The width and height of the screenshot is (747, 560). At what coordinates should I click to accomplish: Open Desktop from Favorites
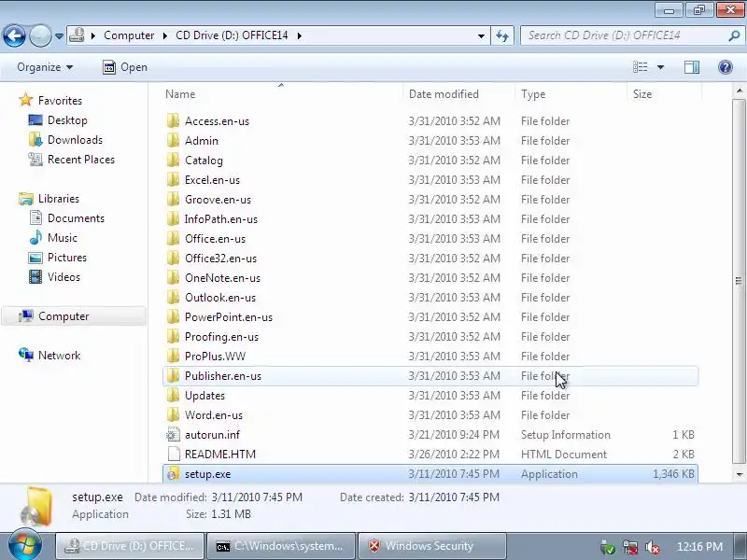click(67, 120)
